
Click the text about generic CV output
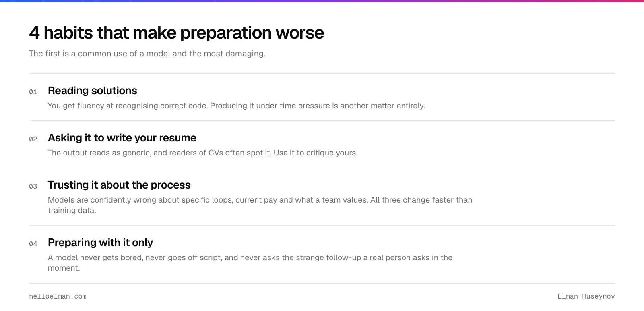pyautogui.click(x=202, y=153)
